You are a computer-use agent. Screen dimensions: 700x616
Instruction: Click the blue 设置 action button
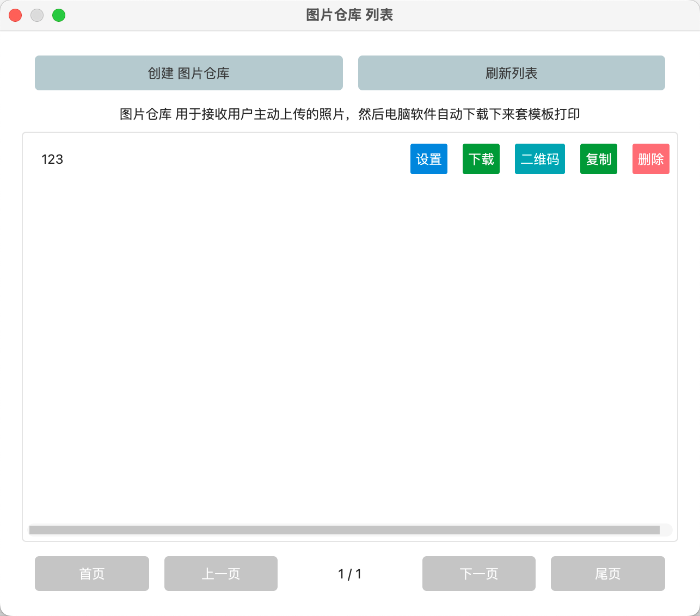click(x=428, y=159)
